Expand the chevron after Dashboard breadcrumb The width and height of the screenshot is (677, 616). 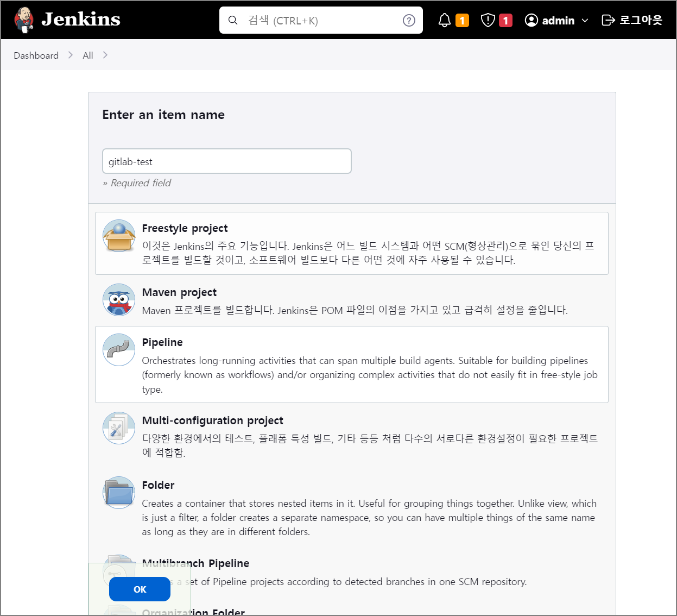pos(71,55)
